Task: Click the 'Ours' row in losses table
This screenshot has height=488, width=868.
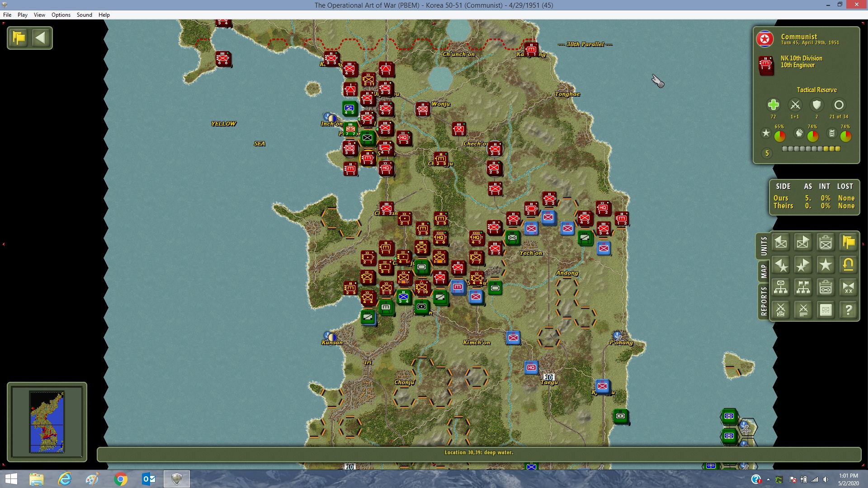Action: [814, 198]
